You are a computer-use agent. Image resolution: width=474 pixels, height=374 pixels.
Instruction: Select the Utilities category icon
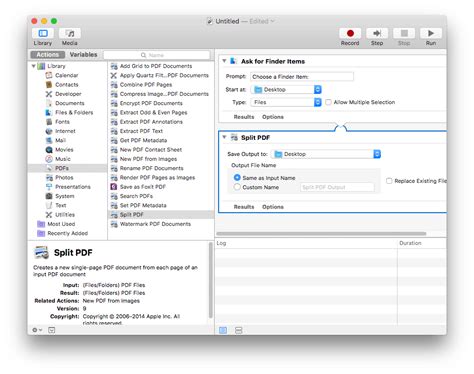pos(49,215)
